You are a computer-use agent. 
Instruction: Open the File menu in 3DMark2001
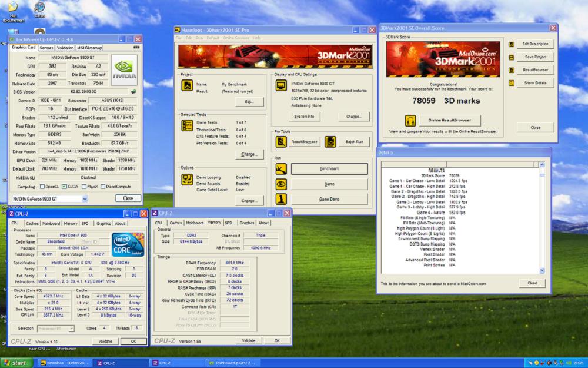click(x=178, y=38)
